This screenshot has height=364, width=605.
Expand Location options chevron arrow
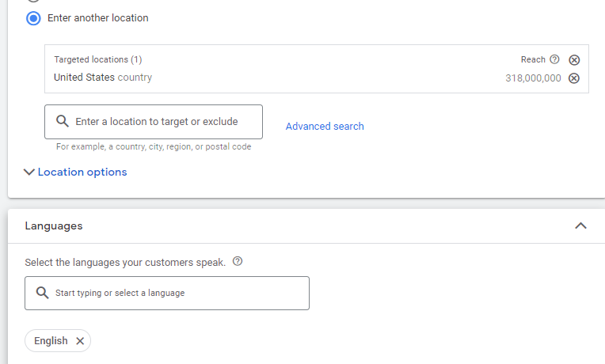pos(29,172)
